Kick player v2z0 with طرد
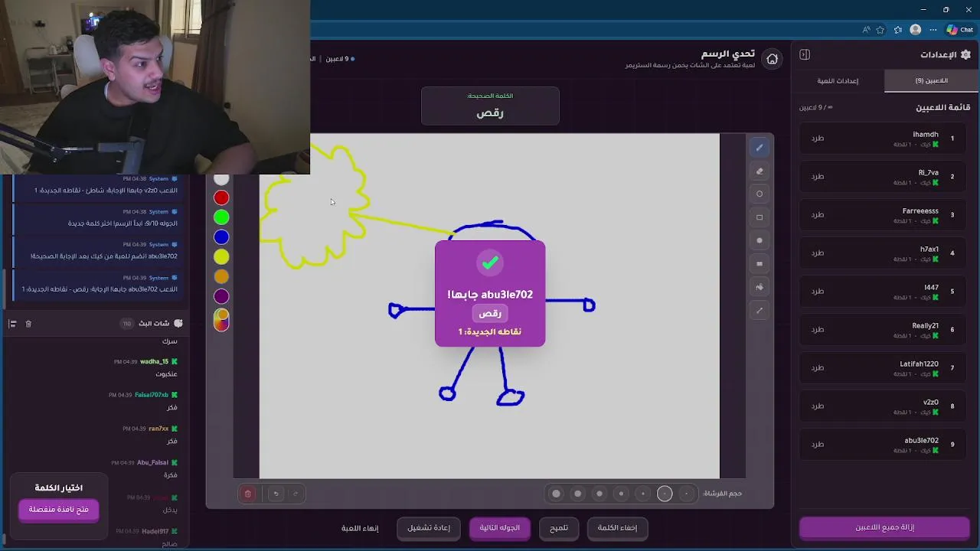980x551 pixels. (818, 406)
